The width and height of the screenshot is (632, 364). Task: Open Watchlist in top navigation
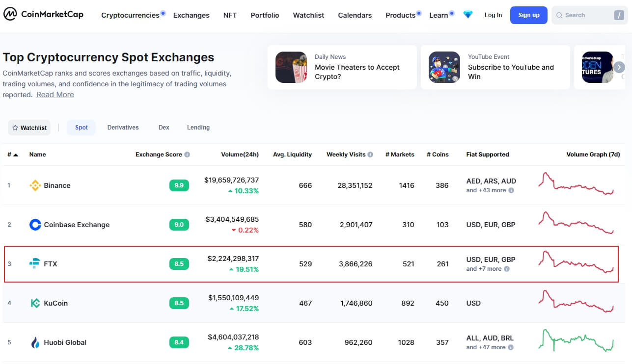[x=308, y=15]
